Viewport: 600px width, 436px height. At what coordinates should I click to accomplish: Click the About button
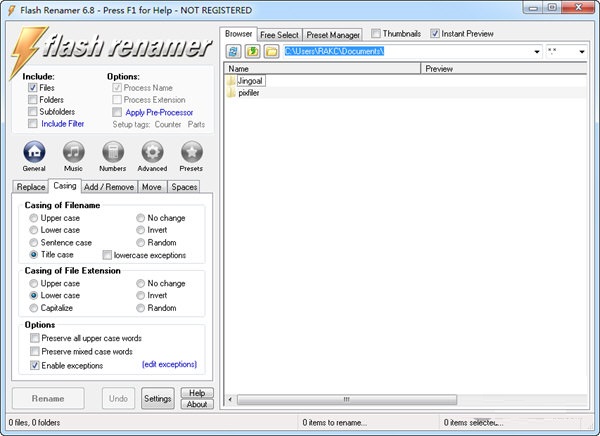point(197,404)
